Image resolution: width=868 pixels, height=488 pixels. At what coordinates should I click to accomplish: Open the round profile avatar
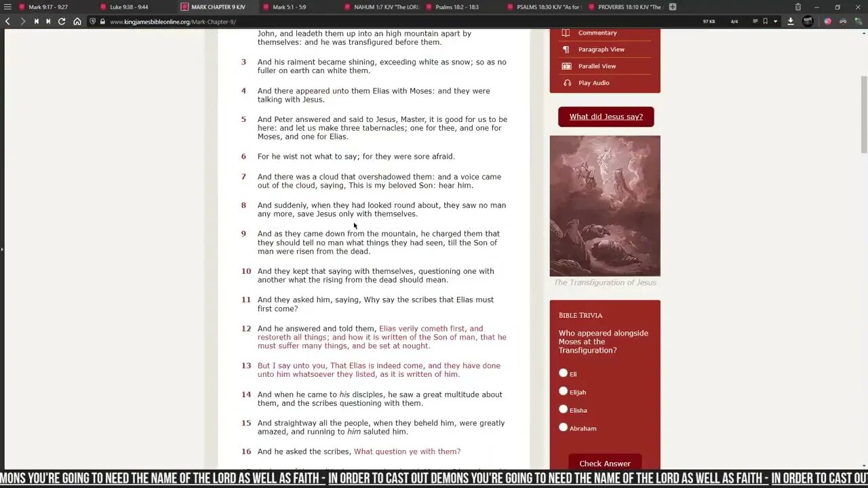click(x=808, y=21)
